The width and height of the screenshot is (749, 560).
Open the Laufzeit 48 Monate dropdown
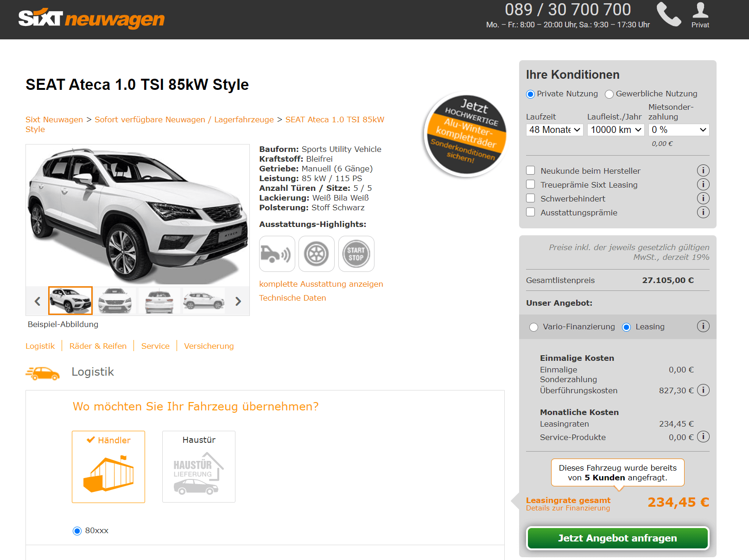tap(555, 130)
